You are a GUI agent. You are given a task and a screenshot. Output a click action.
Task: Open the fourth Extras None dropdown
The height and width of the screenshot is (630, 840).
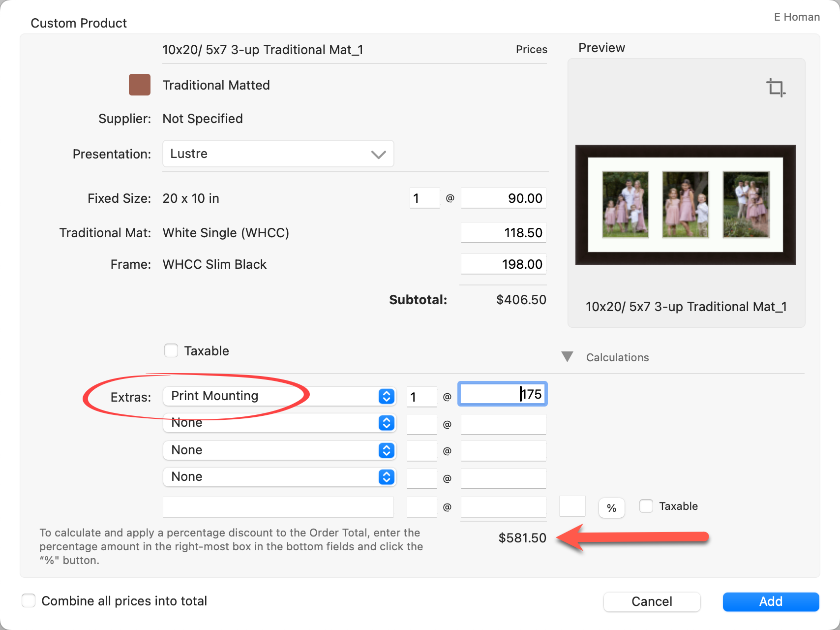pyautogui.click(x=279, y=477)
